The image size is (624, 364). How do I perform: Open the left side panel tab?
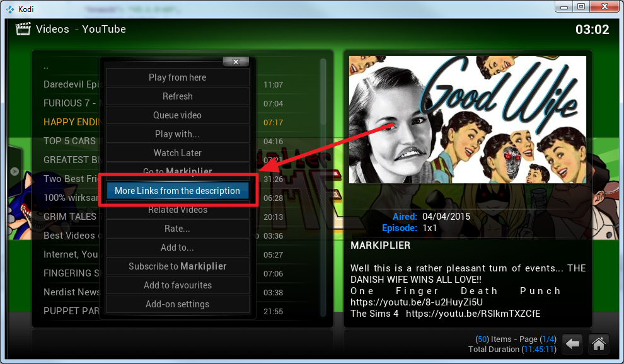[14, 171]
